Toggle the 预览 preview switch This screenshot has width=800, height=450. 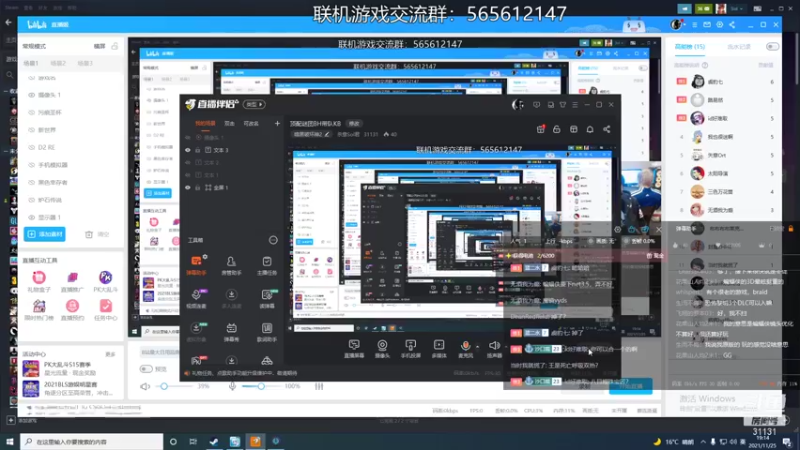pos(146,369)
